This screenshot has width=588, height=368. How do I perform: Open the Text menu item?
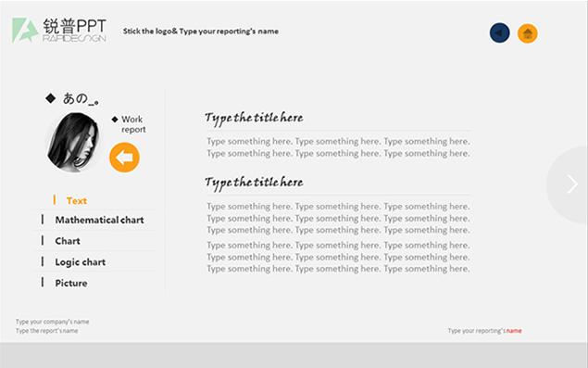pyautogui.click(x=77, y=201)
